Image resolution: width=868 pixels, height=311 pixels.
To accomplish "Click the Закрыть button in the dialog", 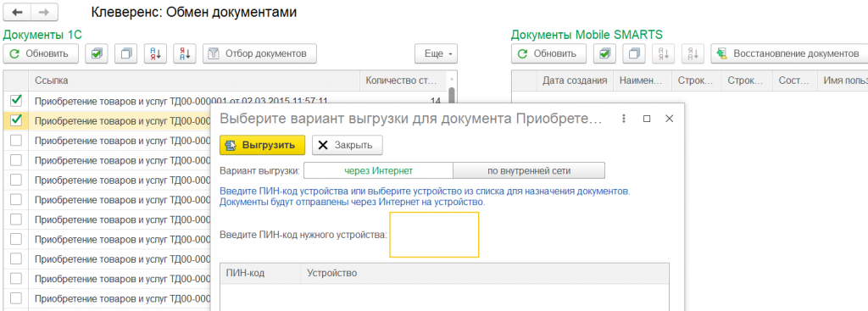I will pos(347,145).
